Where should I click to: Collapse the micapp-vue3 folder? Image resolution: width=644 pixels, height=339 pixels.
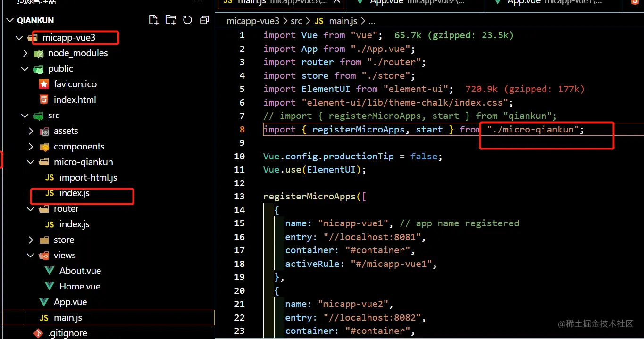click(19, 38)
